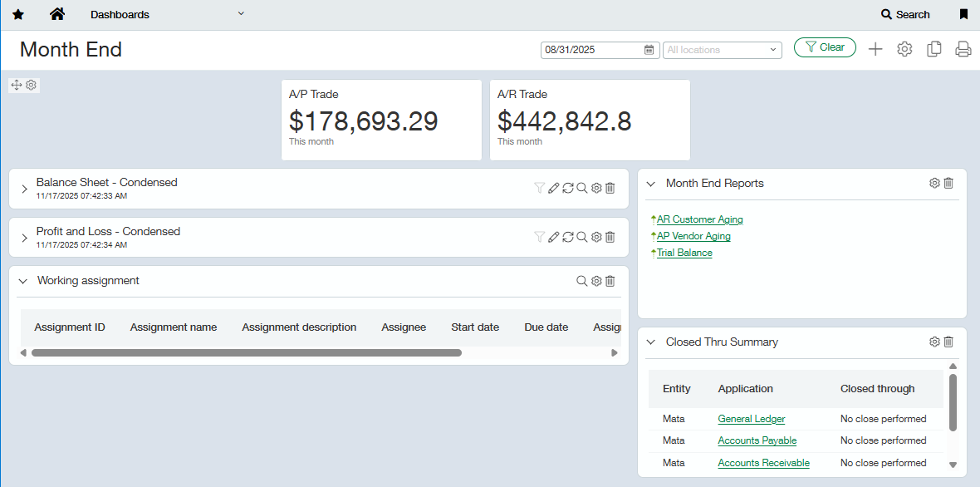The height and width of the screenshot is (487, 980).
Task: Delete the Working assignment component
Action: click(x=610, y=282)
